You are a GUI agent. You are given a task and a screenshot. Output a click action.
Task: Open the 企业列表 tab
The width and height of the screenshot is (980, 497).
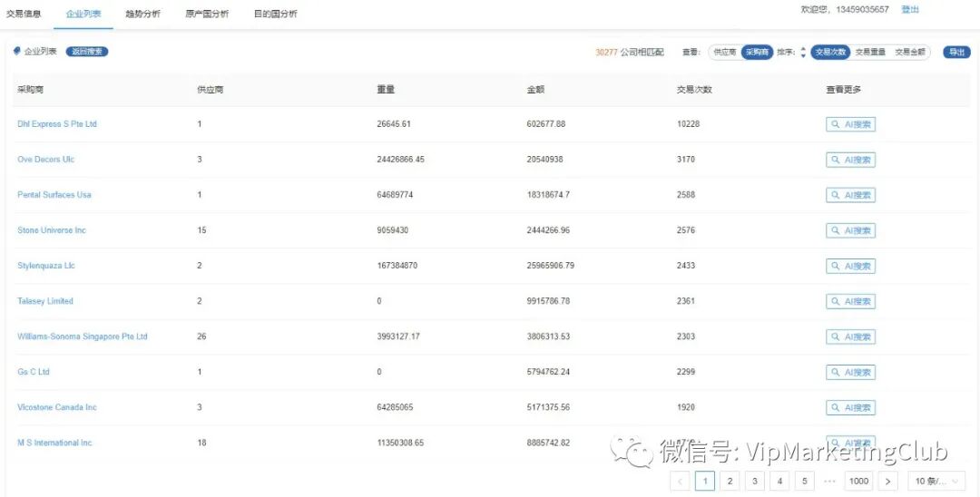tap(83, 14)
